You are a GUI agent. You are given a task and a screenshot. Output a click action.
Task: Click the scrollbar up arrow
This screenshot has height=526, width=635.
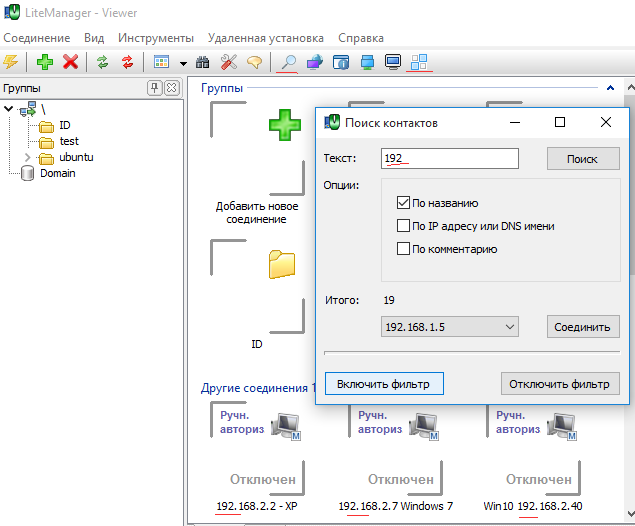point(630,87)
